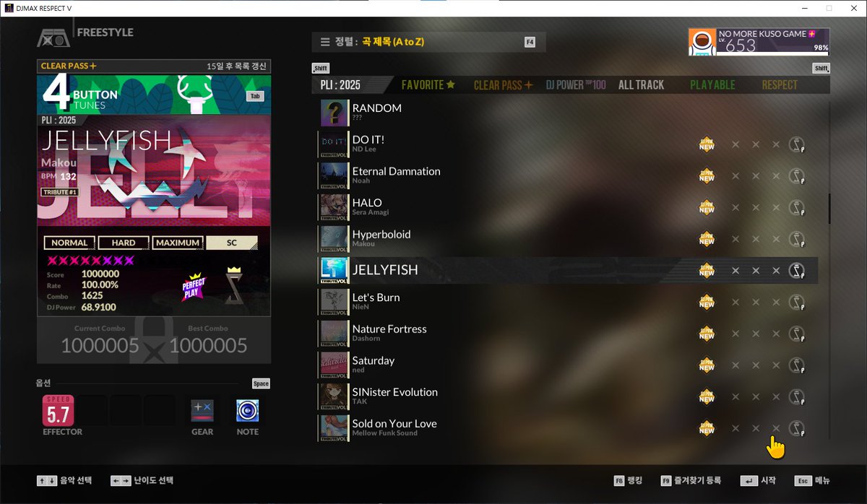Click the start (Enter) button
The width and height of the screenshot is (867, 504).
pos(758,480)
